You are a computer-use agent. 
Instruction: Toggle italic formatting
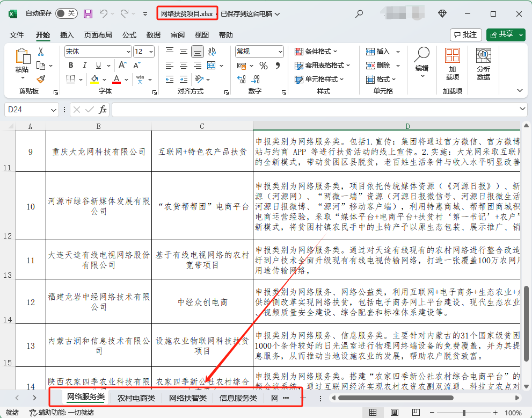tap(84, 64)
